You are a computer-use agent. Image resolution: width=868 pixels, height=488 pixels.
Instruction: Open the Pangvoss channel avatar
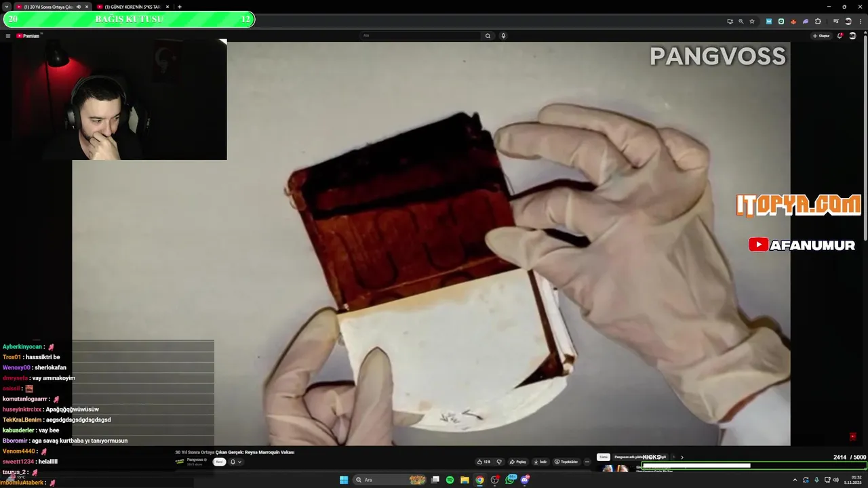180,462
